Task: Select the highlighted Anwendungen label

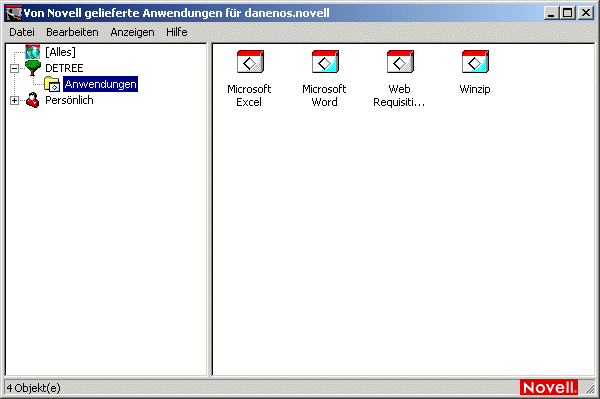Action: tap(101, 84)
